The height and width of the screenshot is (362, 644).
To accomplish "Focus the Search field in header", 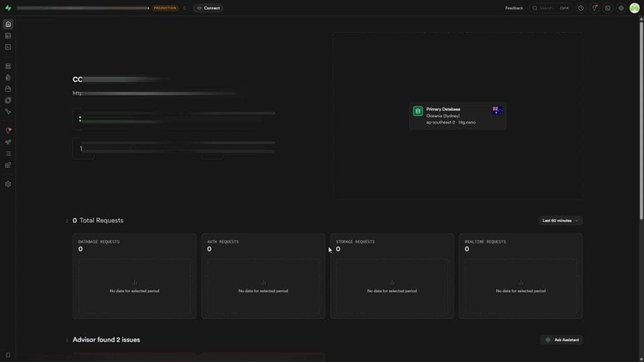I will click(x=551, y=8).
